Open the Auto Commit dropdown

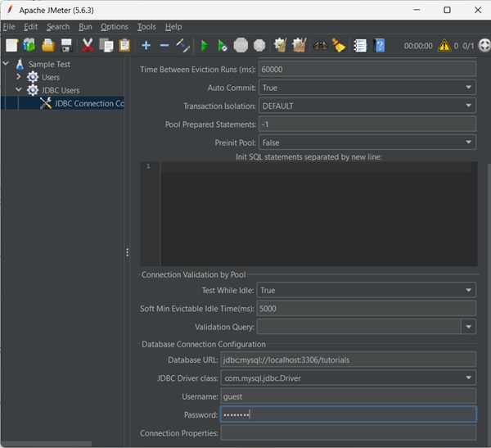[x=367, y=88]
